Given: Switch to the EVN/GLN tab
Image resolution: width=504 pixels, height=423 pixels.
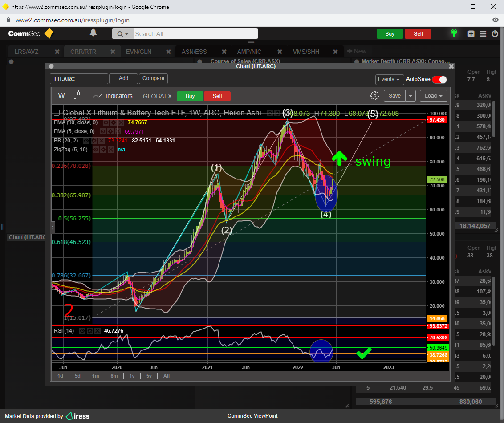Looking at the screenshot, I should (x=138, y=52).
